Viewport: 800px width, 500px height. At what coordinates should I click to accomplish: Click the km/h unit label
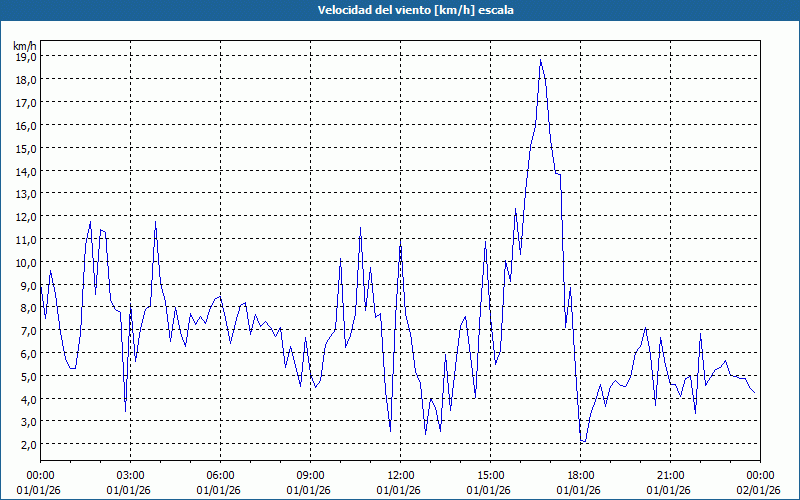24,46
